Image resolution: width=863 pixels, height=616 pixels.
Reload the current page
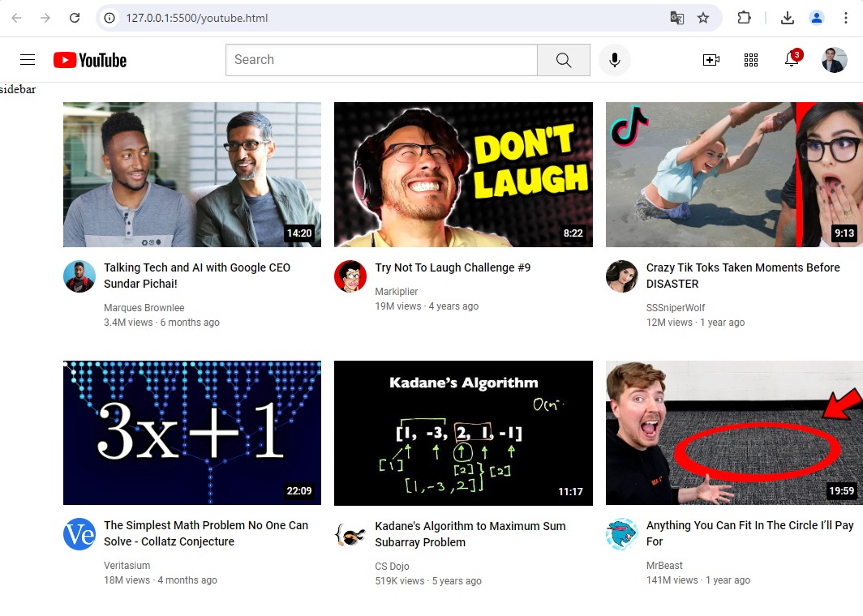[x=75, y=18]
